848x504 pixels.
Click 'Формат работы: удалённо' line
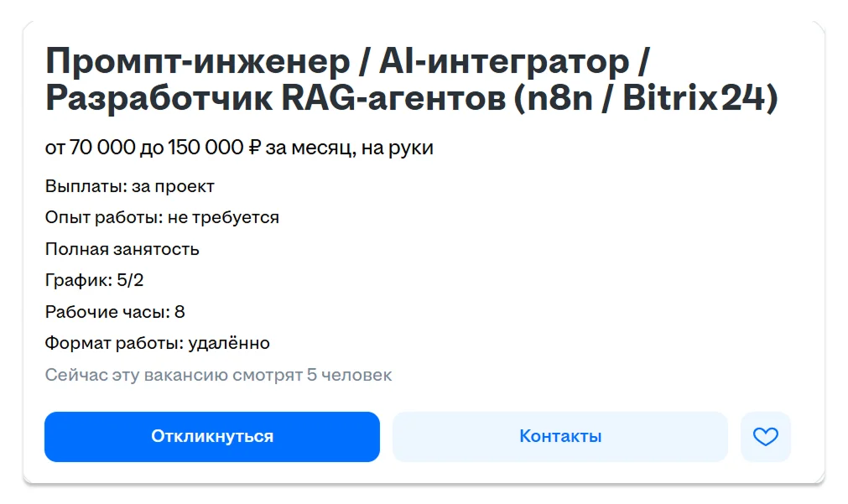(x=157, y=343)
